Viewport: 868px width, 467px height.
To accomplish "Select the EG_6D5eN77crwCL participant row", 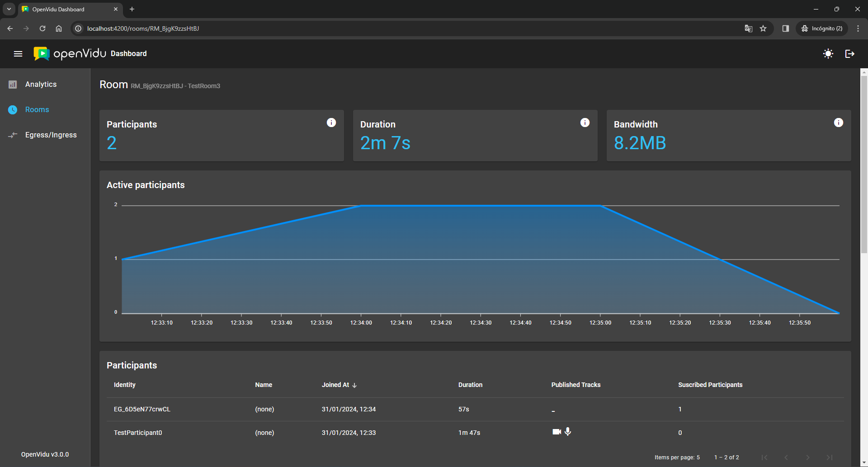I will pos(142,409).
